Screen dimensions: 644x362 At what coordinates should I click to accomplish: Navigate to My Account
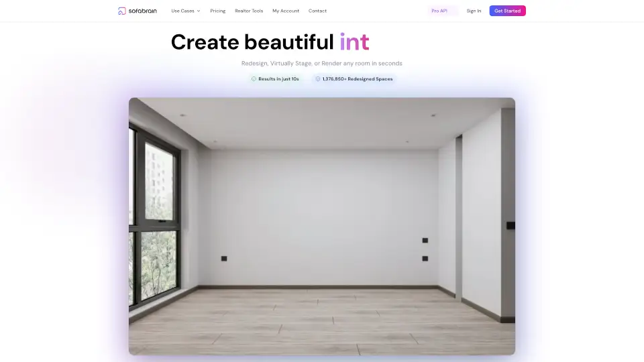coord(286,11)
